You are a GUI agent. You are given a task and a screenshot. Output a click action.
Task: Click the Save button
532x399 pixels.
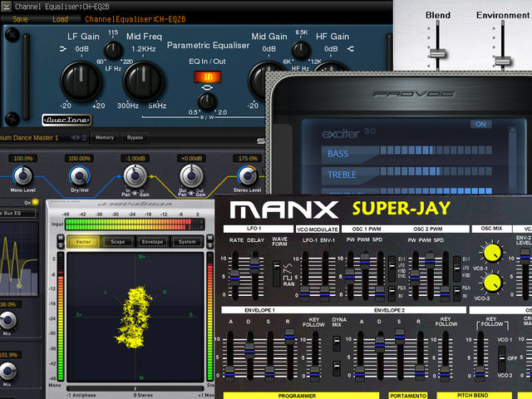(20, 19)
